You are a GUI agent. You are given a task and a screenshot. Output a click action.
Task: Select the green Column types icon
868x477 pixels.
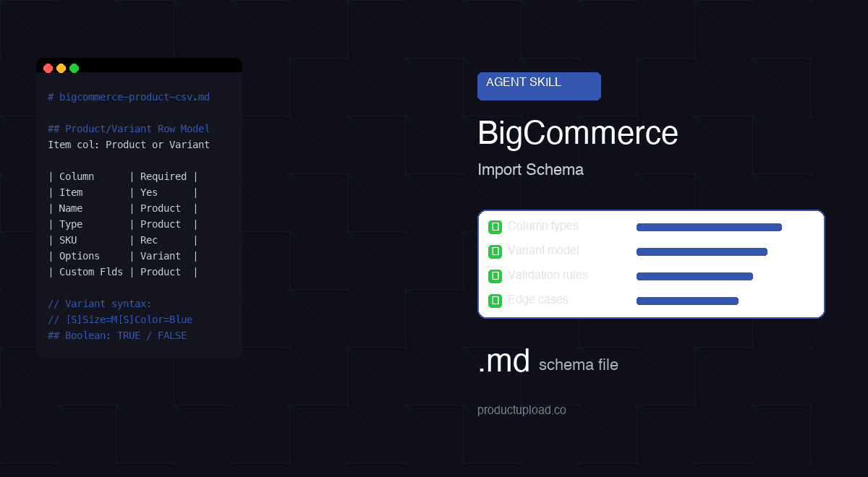click(x=495, y=226)
